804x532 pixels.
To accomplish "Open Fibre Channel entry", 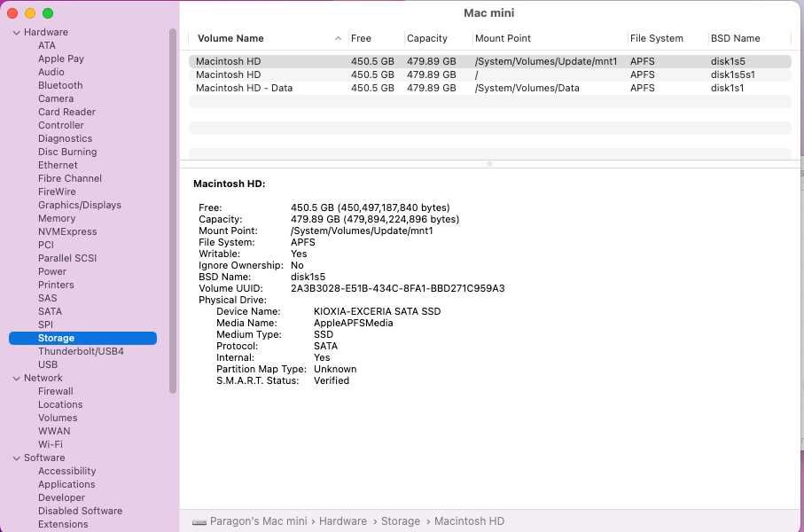I will pyautogui.click(x=70, y=178).
